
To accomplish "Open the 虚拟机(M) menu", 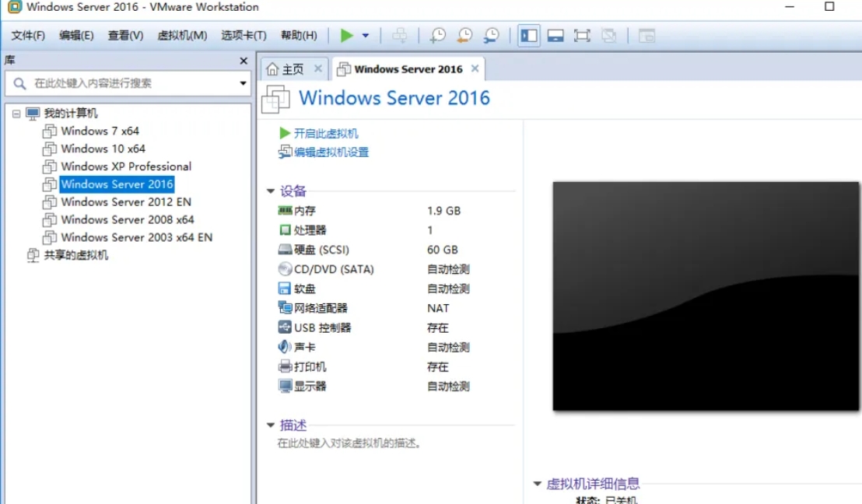I will [182, 36].
